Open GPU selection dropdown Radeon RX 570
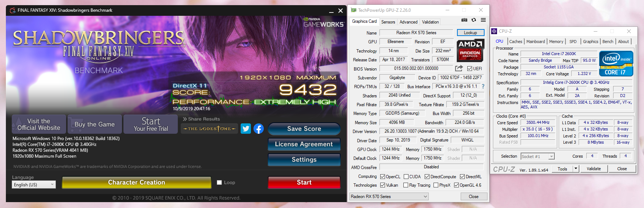Image resolution: width=644 pixels, height=208 pixels. 389,197
